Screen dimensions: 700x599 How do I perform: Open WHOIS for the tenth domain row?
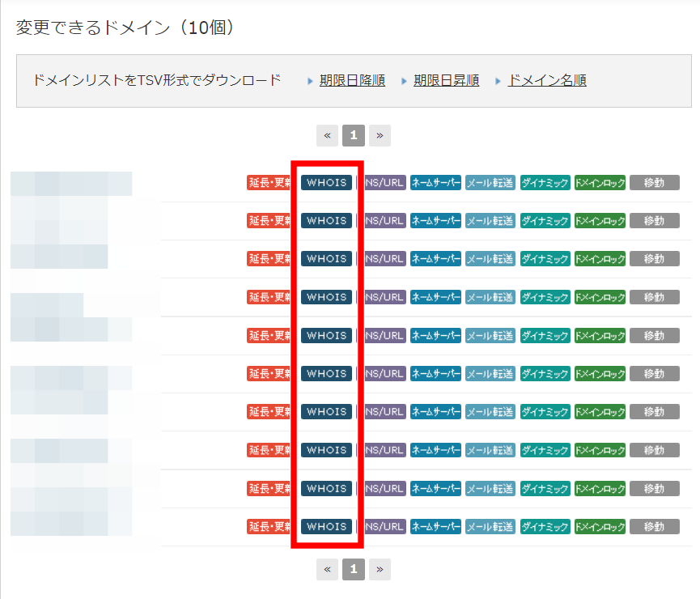(326, 526)
